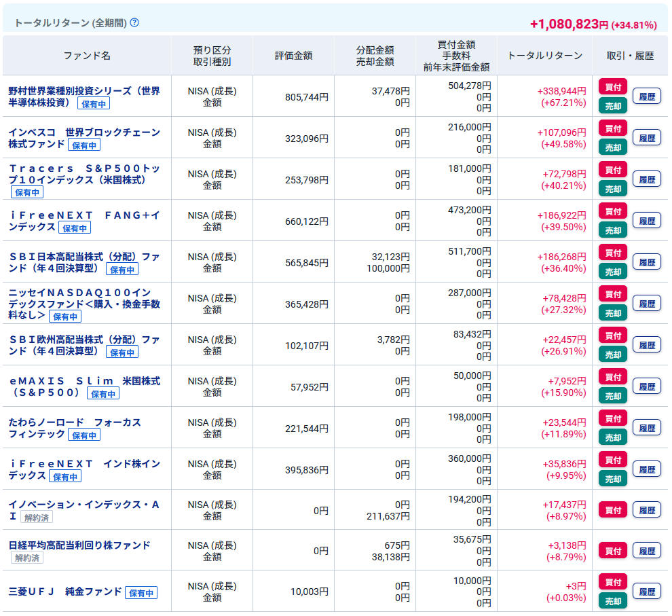Click 売却 for eMAXIS Slim 米国株式
Image resolution: width=672 pixels, height=616 pixels.
pyautogui.click(x=613, y=396)
